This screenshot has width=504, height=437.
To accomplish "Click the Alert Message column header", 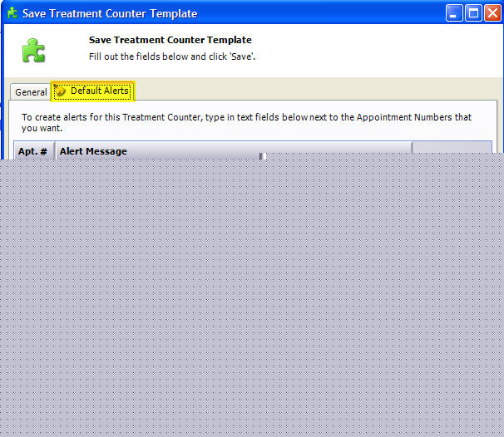I will (x=234, y=151).
